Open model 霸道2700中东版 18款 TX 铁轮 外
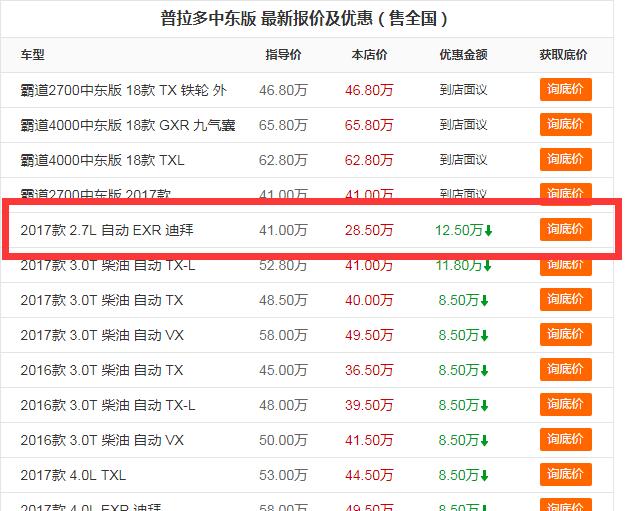 click(123, 90)
